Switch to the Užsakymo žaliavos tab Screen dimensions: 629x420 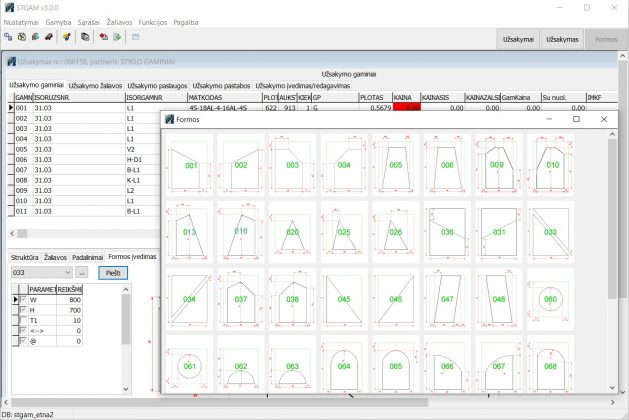click(96, 86)
